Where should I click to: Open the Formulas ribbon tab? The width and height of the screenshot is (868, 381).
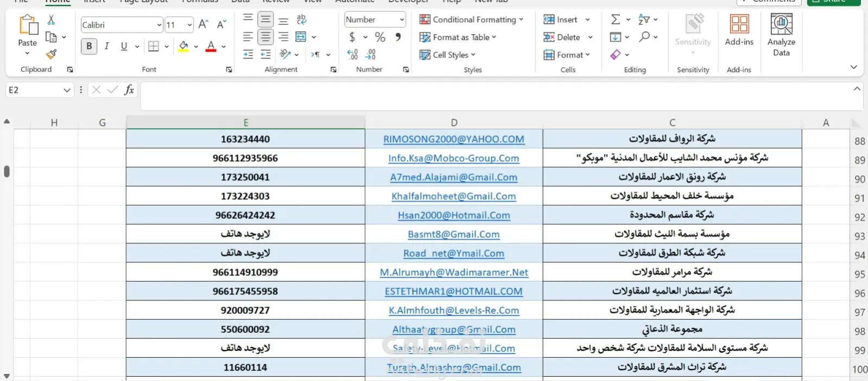[x=200, y=2]
